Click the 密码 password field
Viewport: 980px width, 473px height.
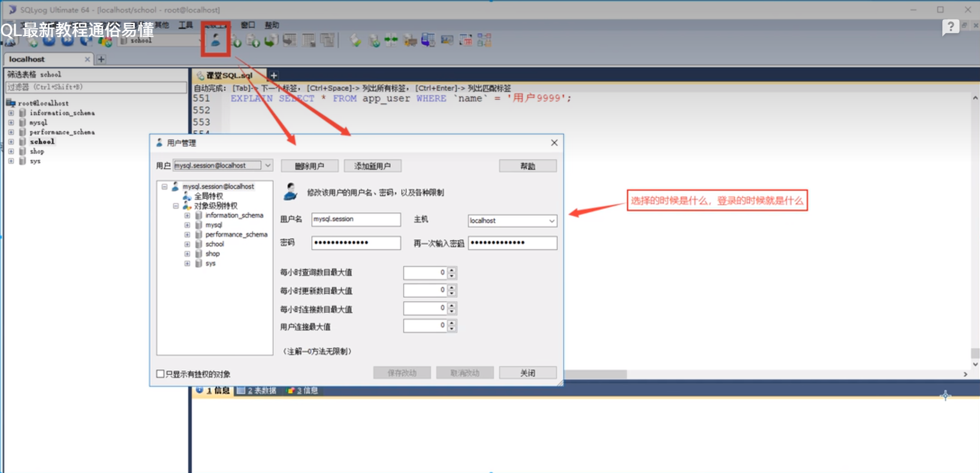coord(356,243)
